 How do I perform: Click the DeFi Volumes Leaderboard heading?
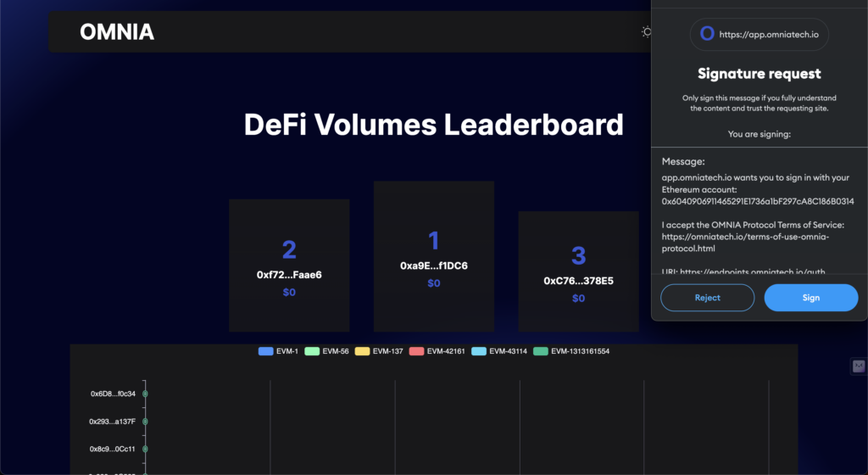tap(433, 125)
